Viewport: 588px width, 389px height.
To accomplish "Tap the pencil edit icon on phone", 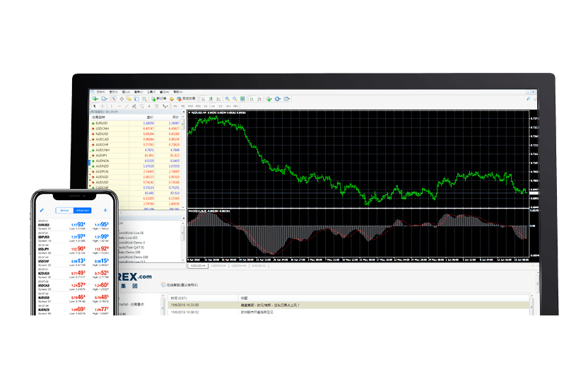I will (42, 211).
